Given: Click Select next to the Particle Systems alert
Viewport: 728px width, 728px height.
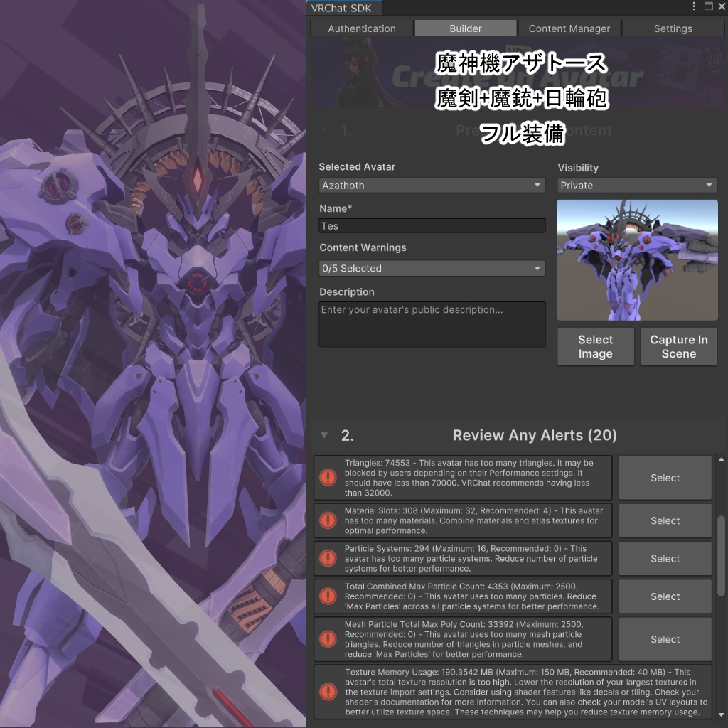Looking at the screenshot, I should tap(665, 559).
